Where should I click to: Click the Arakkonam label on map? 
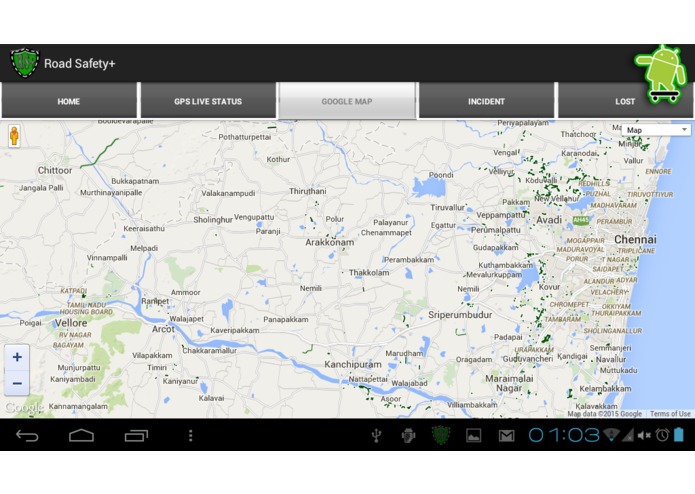[x=330, y=243]
